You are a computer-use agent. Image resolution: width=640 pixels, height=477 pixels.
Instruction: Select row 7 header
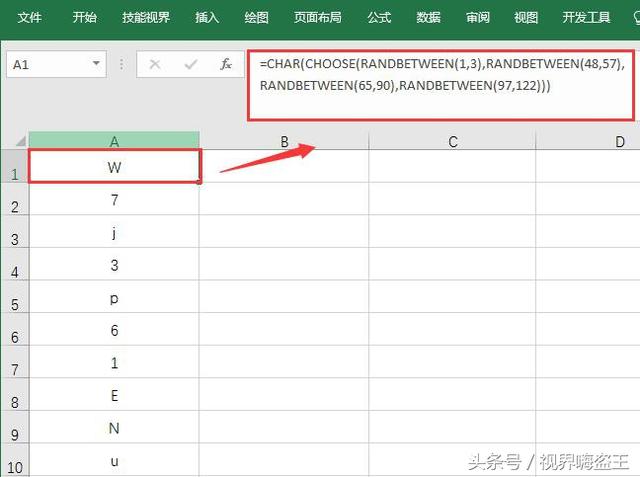15,362
